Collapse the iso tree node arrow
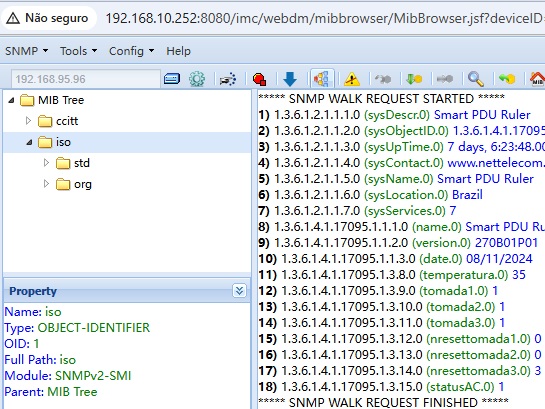545x409 pixels. coord(30,142)
